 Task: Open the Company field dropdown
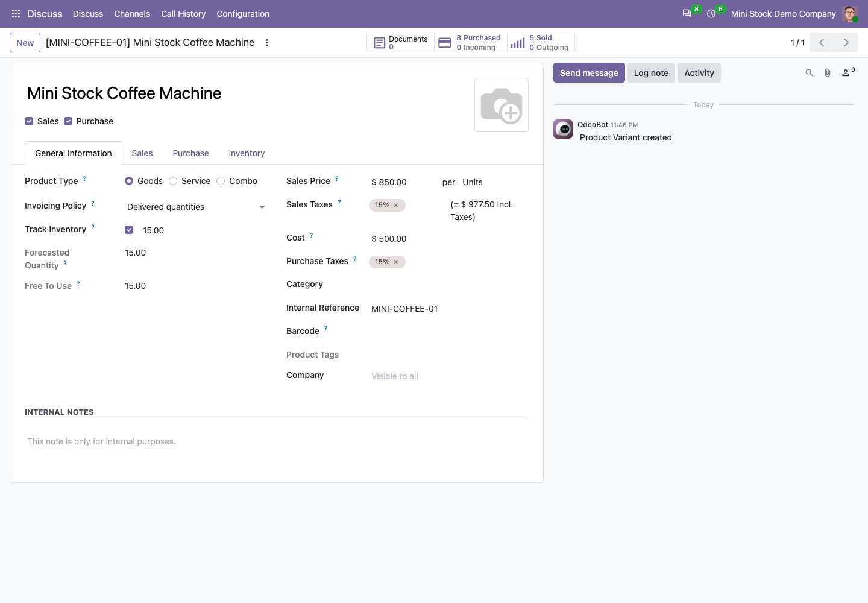click(x=449, y=376)
